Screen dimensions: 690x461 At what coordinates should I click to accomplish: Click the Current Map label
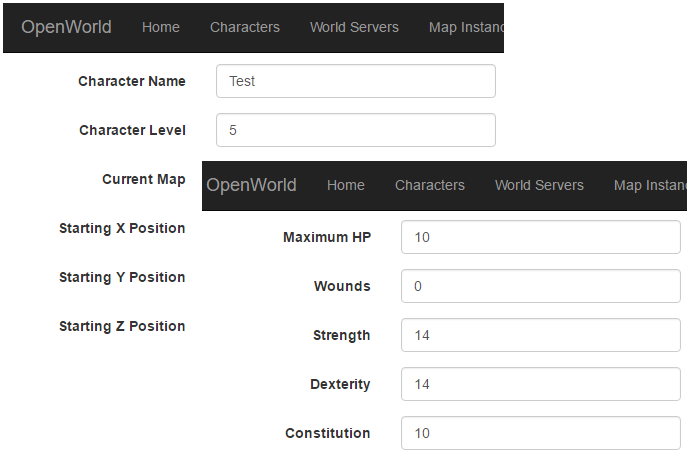(x=143, y=179)
